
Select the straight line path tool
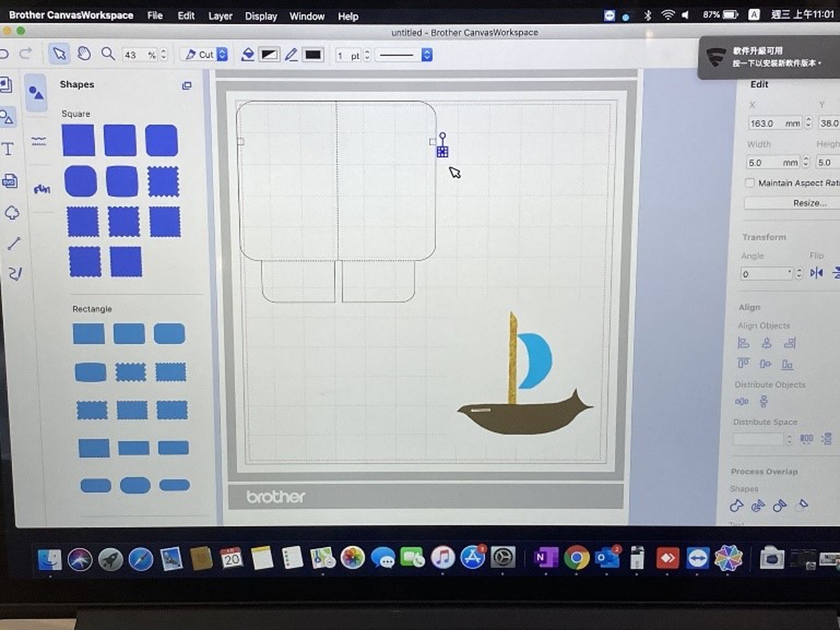(14, 243)
